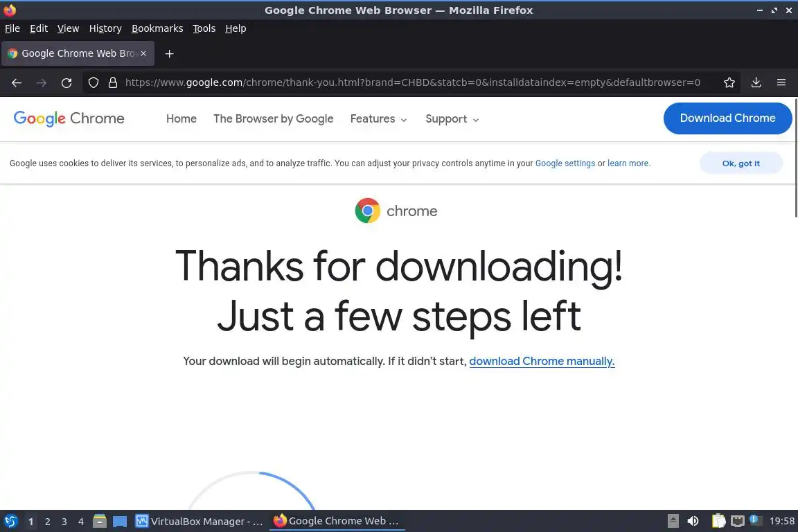Select the Google Chrome Web Browser tab
The height and width of the screenshot is (532, 798).
78,53
